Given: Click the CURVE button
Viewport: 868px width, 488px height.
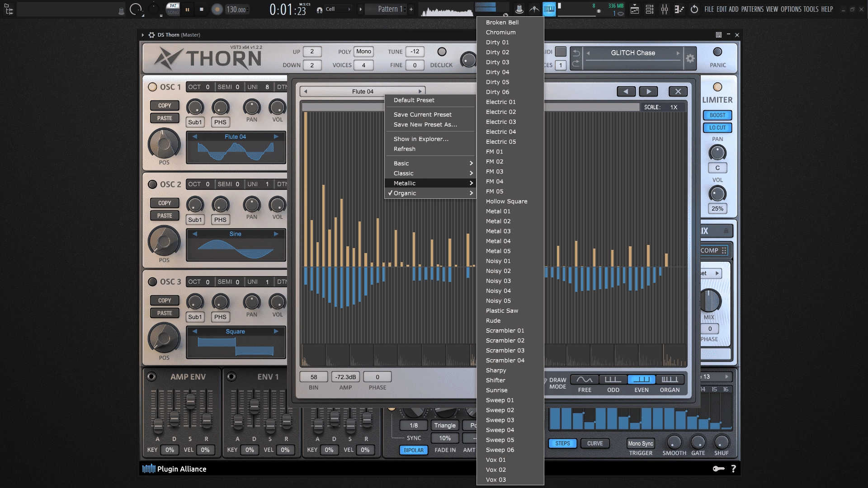Looking at the screenshot, I should tap(595, 444).
